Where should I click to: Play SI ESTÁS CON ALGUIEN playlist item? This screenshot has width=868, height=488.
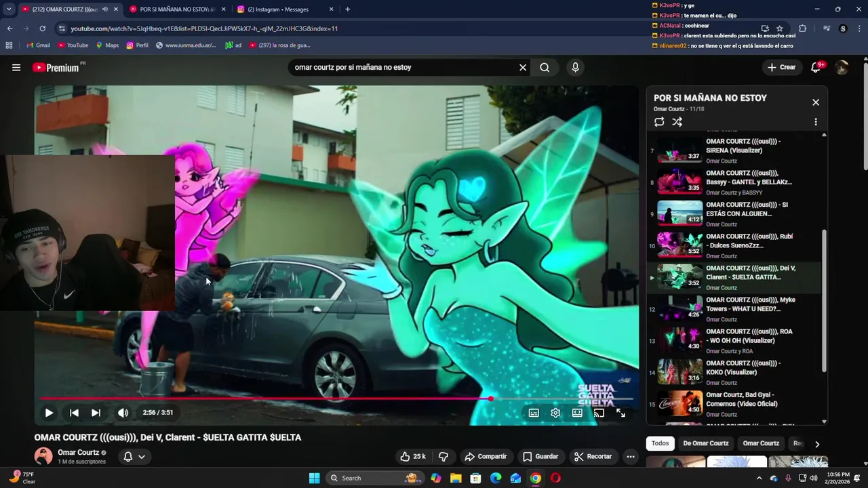[x=734, y=214]
